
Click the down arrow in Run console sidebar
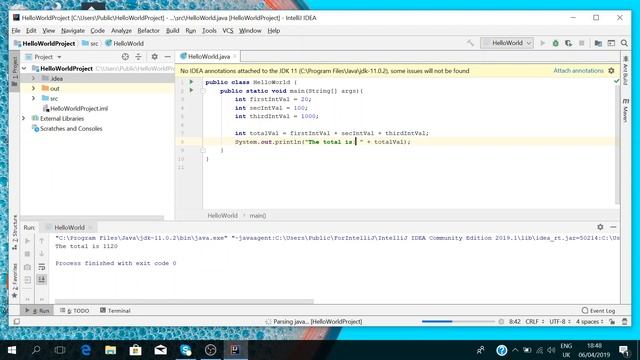tap(42, 254)
